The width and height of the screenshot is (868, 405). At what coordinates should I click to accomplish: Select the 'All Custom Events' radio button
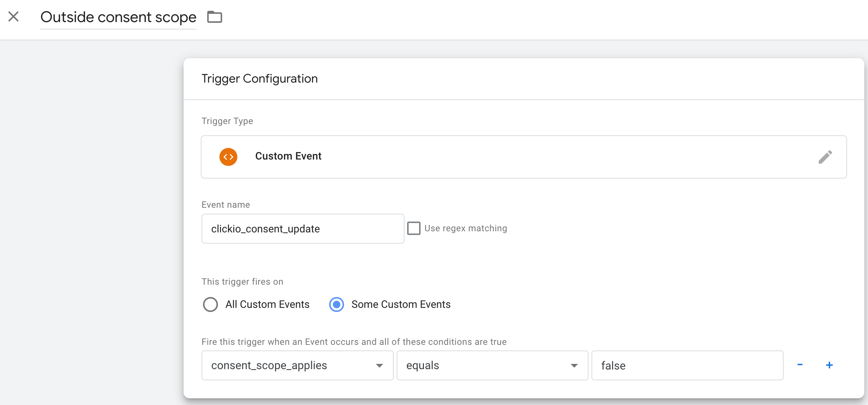210,304
